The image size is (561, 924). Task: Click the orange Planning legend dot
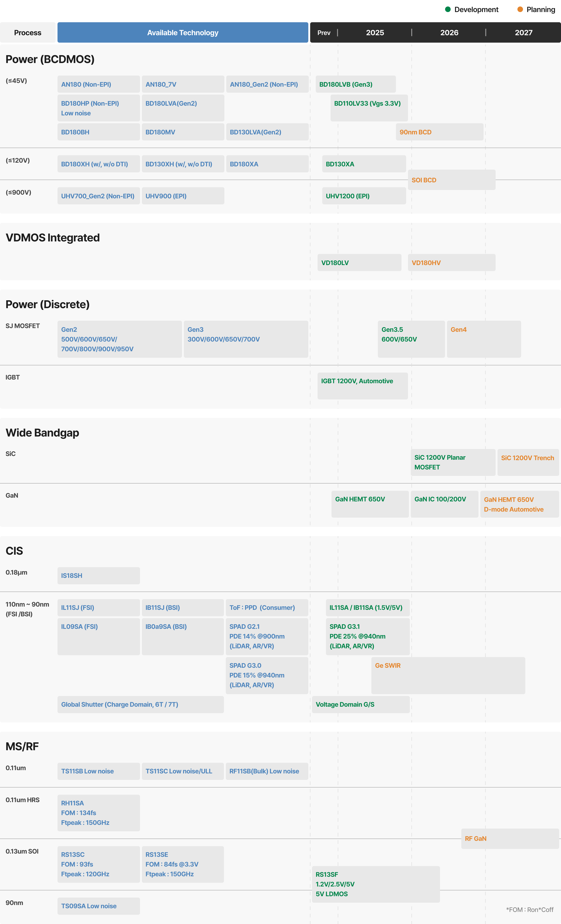520,9
